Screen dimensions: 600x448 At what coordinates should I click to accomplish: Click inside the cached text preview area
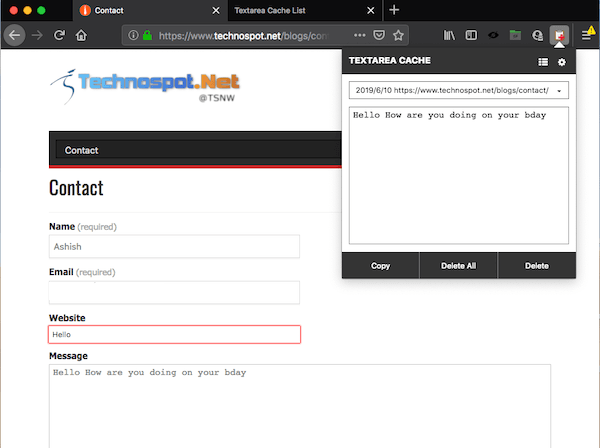tap(459, 175)
